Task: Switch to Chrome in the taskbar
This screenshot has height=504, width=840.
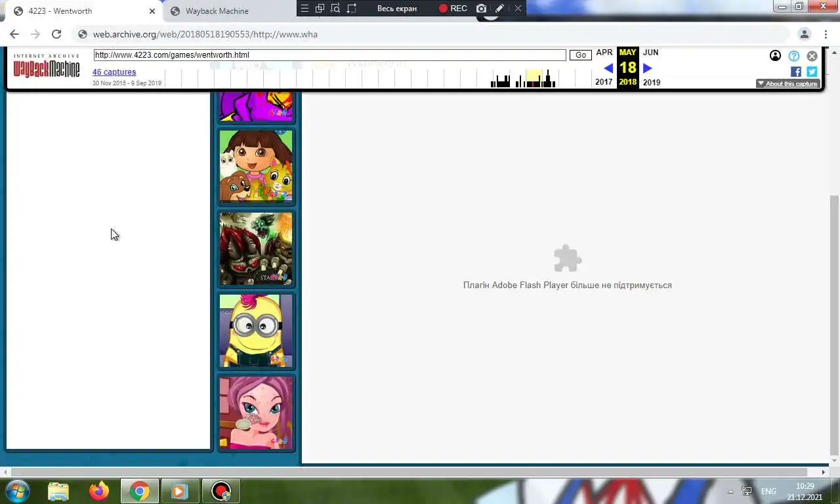Action: tap(139, 491)
